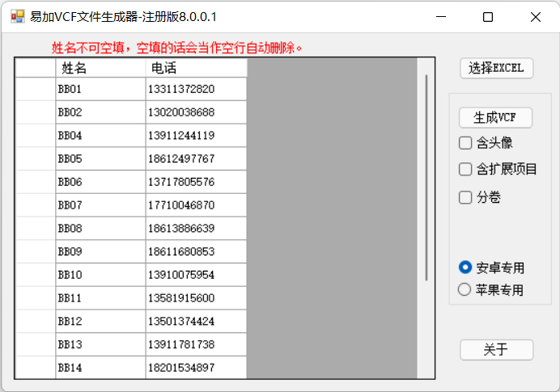Click the table's vertical scrollbar thumb

click(426, 178)
